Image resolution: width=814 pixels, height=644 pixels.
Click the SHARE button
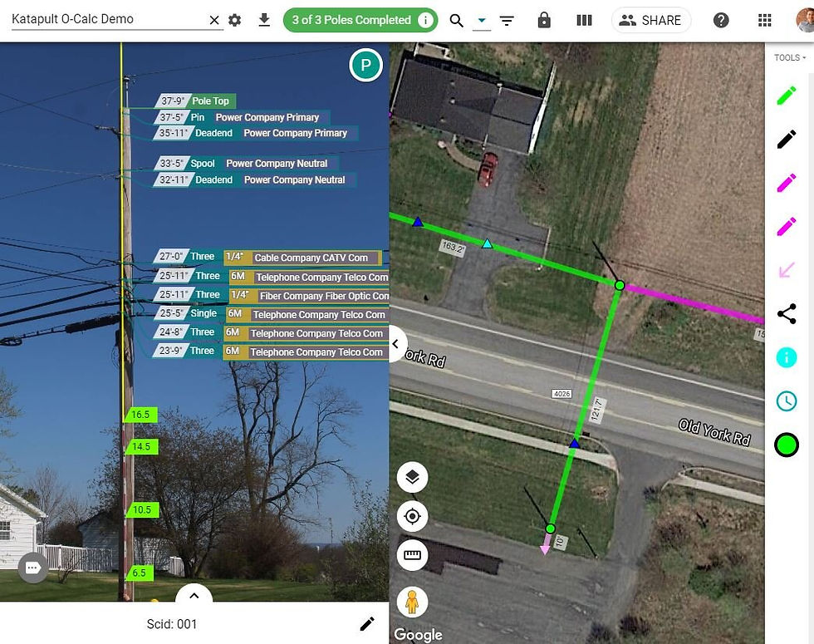(x=651, y=20)
